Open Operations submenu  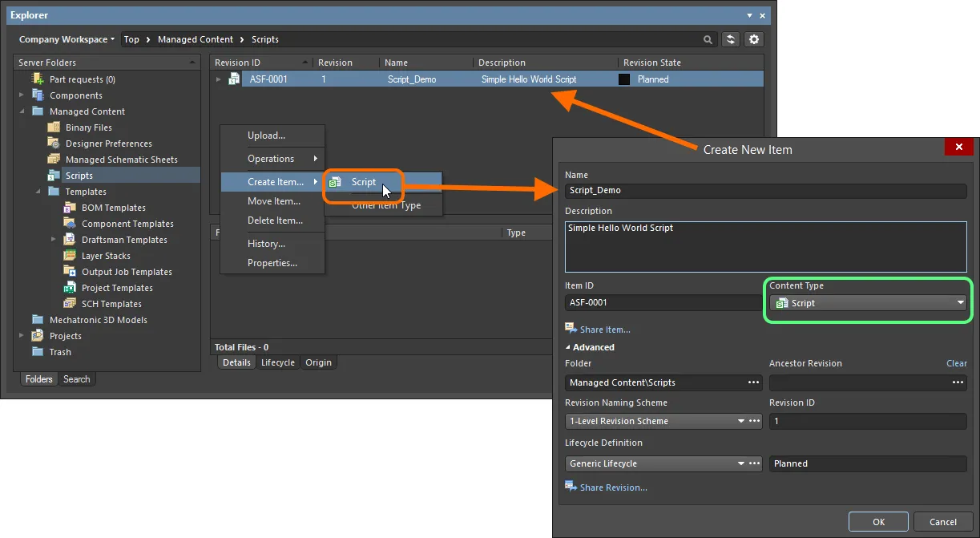click(272, 159)
